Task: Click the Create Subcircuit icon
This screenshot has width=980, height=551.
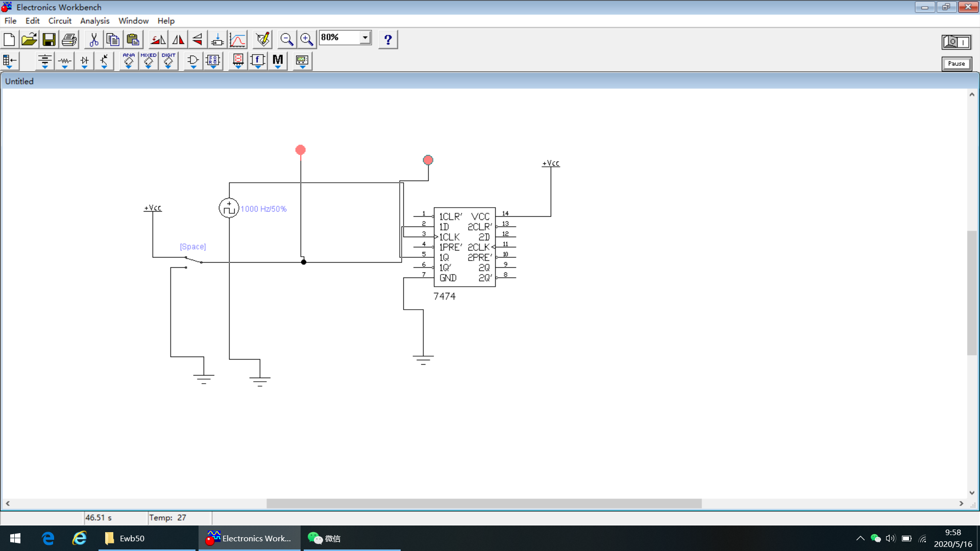Action: 217,39
